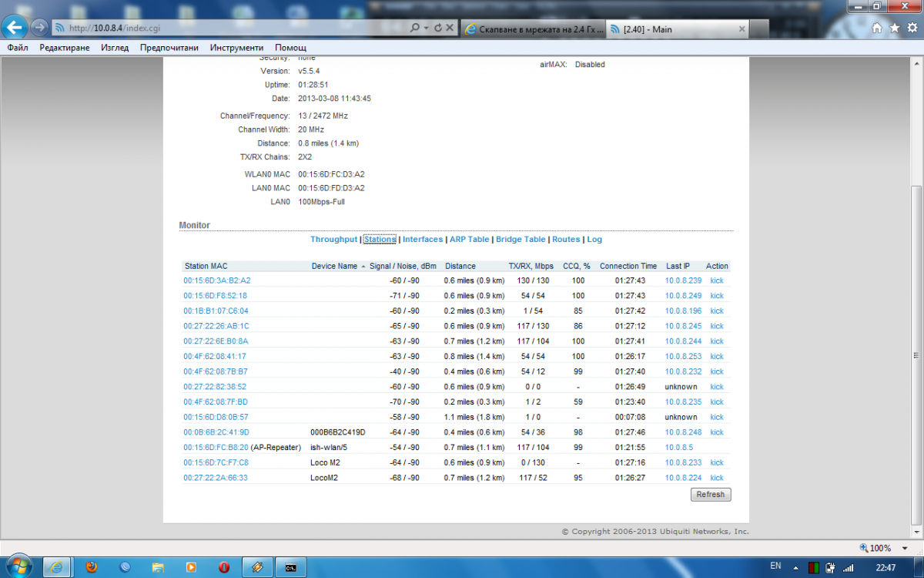Viewport: 924px width, 578px height.
Task: Open Favorites star icon
Action: 894,28
